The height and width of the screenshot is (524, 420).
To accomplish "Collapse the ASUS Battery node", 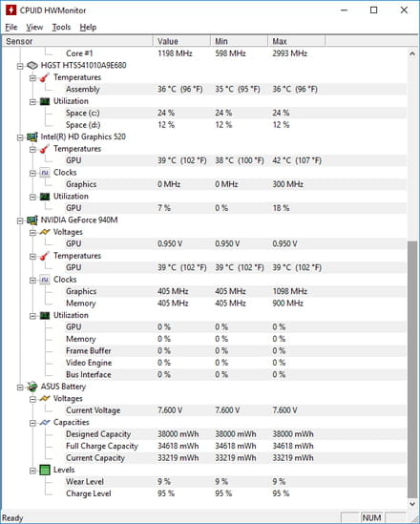I will coord(20,387).
